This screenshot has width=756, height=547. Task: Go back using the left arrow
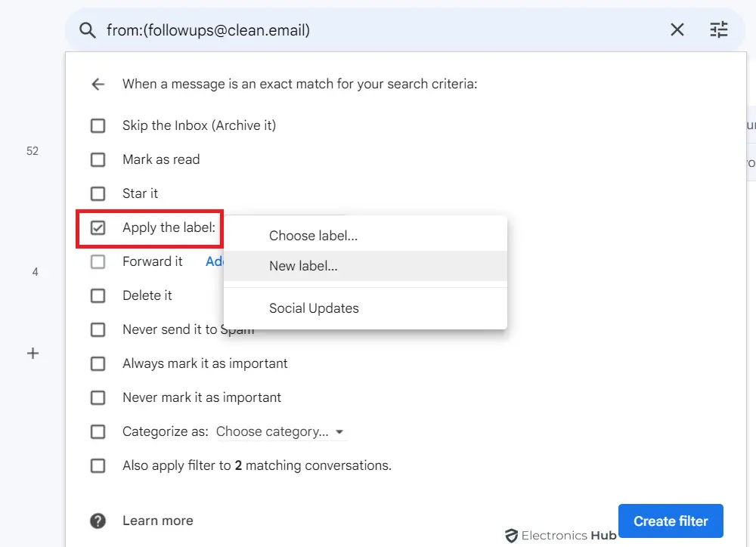point(98,84)
